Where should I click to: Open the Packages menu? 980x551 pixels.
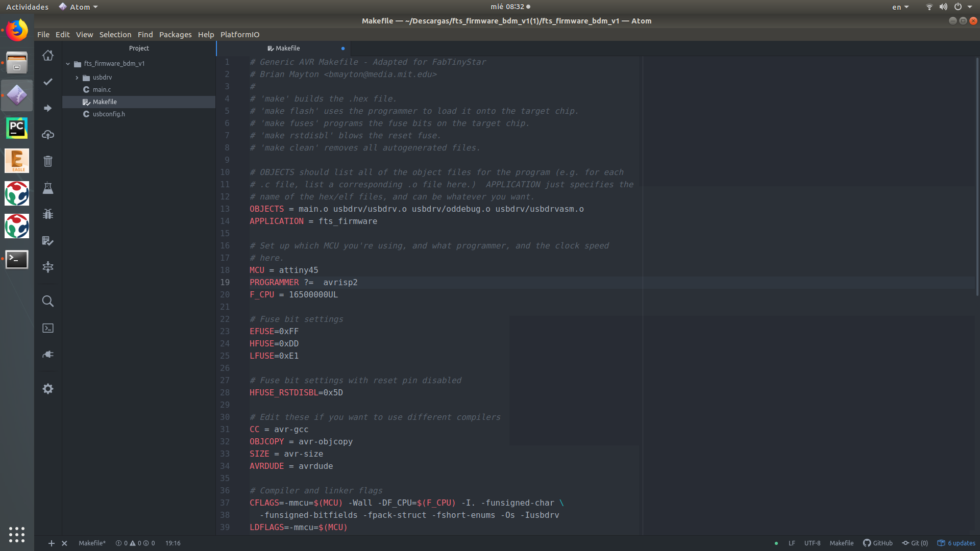(x=175, y=35)
